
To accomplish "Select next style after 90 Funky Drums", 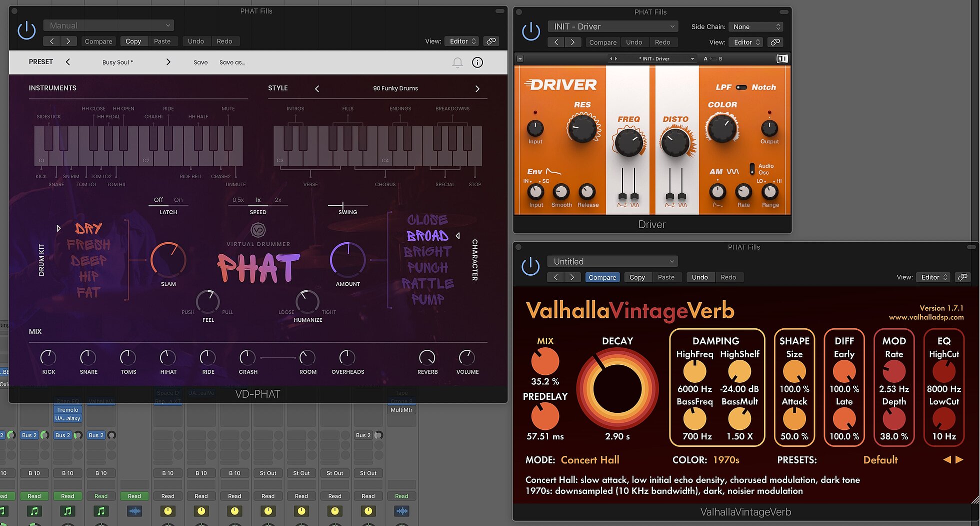I will (x=477, y=89).
